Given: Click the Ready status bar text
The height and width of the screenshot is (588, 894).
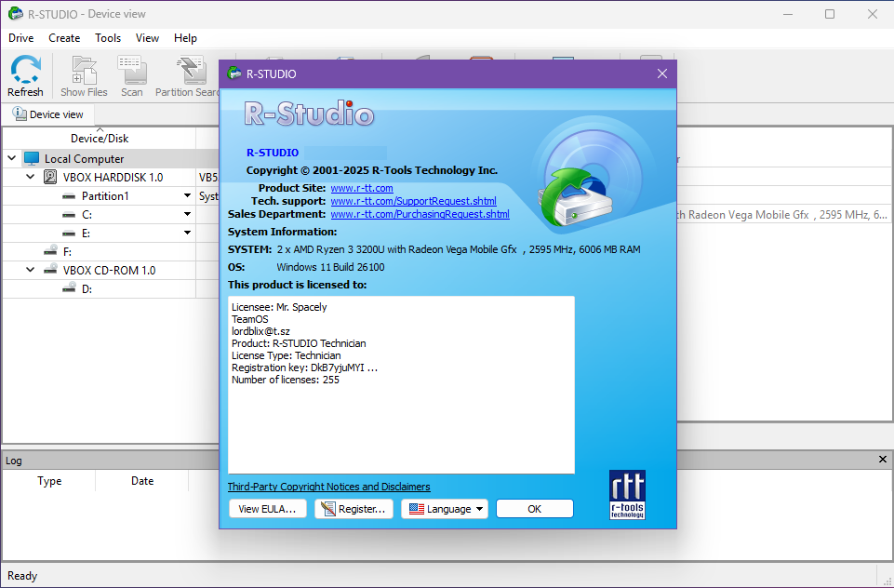Looking at the screenshot, I should click(22, 576).
